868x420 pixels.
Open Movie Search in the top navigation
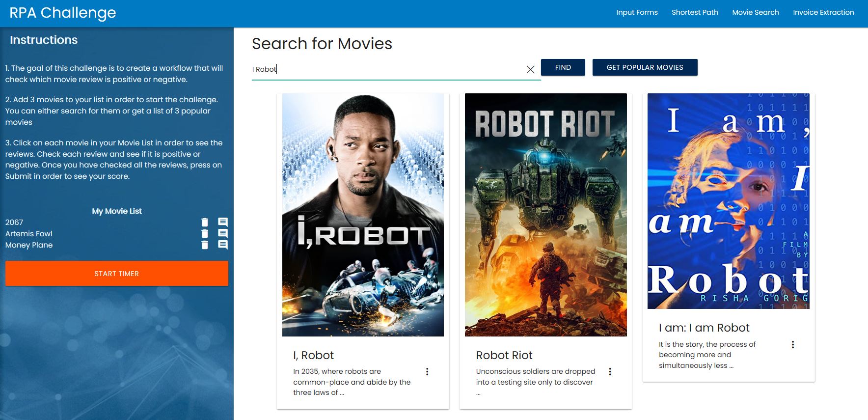755,12
